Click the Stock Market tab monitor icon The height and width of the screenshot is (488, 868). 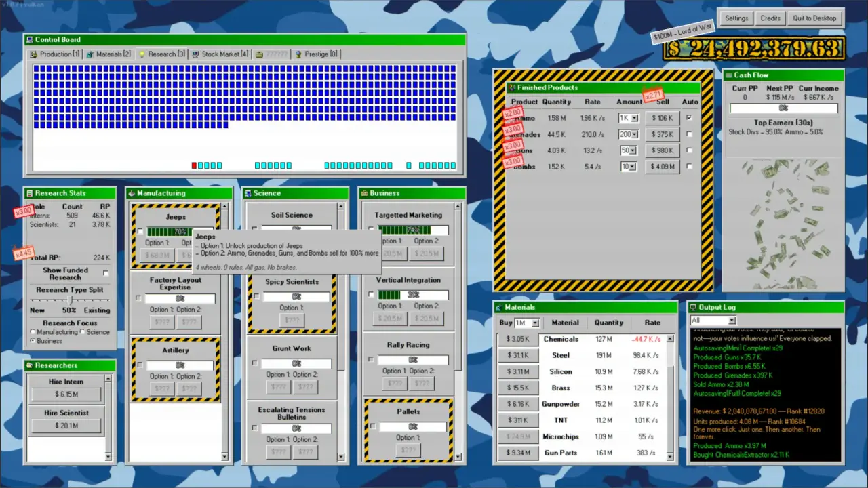click(x=195, y=54)
